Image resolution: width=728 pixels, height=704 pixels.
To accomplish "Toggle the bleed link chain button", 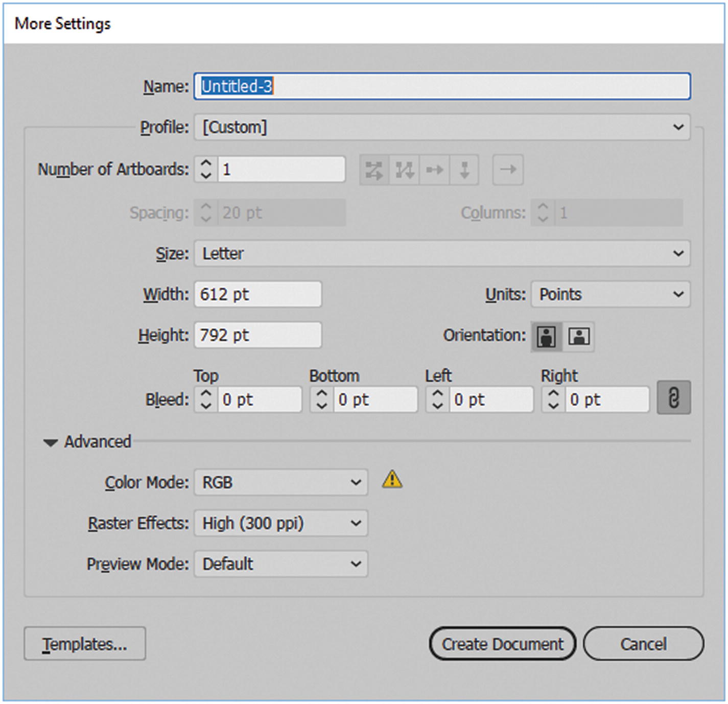I will coord(673,397).
